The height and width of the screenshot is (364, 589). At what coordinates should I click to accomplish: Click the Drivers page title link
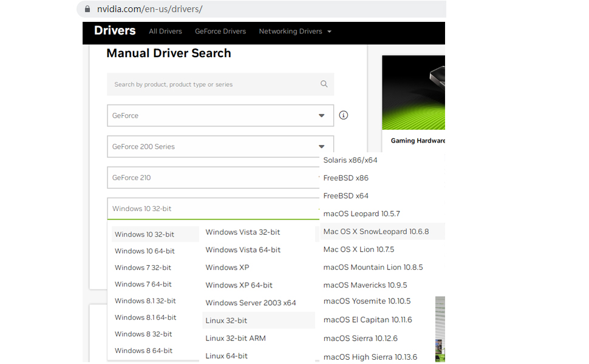115,31
